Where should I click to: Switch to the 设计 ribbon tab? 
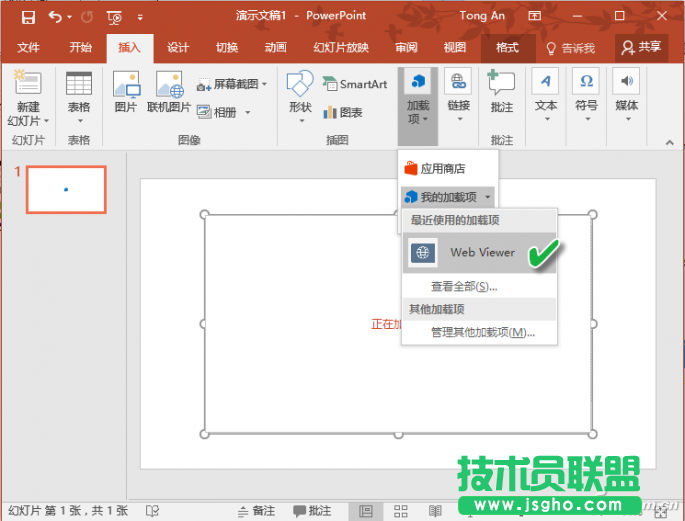point(178,47)
